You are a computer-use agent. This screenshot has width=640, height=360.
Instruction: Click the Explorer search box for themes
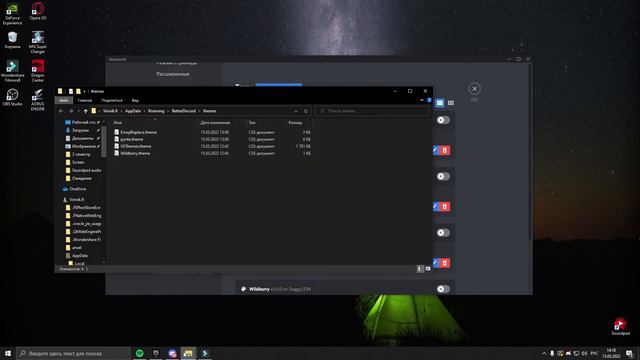[x=372, y=111]
